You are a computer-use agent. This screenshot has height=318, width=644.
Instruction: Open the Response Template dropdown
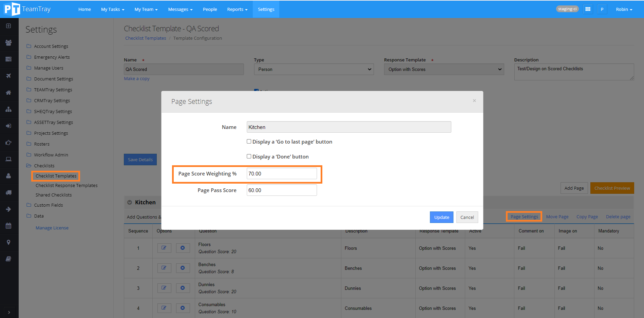443,69
